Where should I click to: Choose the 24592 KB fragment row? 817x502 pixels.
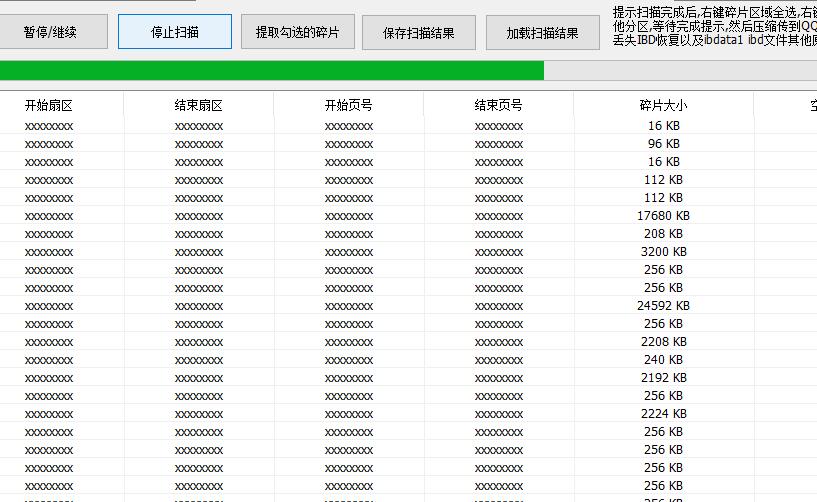point(663,306)
